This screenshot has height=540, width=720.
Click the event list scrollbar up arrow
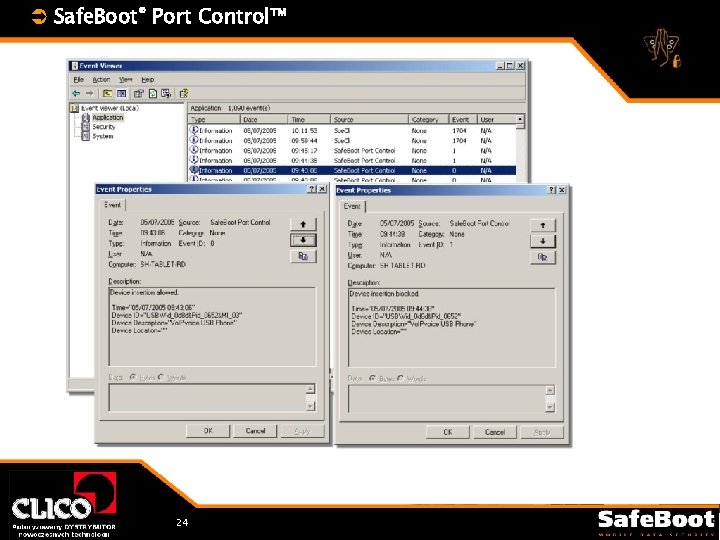(x=520, y=119)
